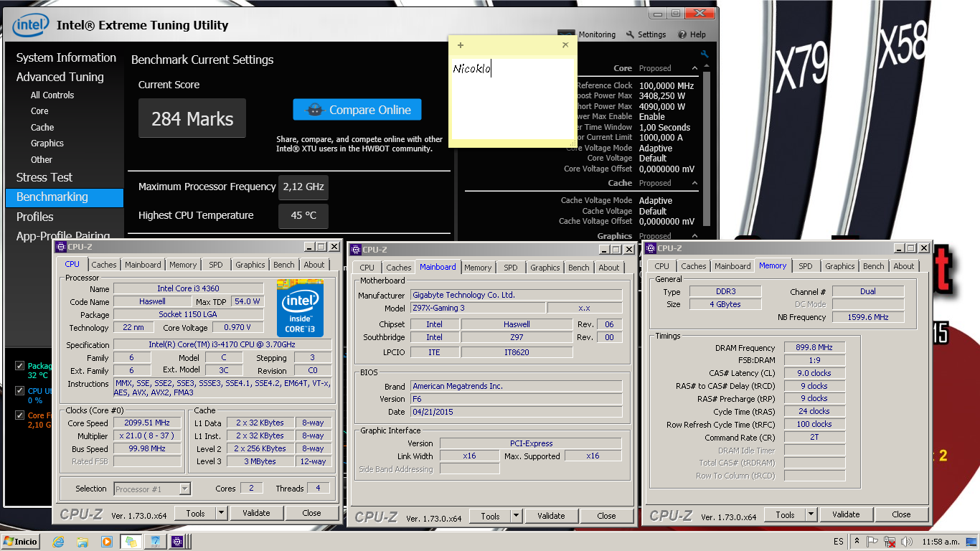
Task: Click CPU-Z title icon of Memory window
Action: tap(651, 248)
